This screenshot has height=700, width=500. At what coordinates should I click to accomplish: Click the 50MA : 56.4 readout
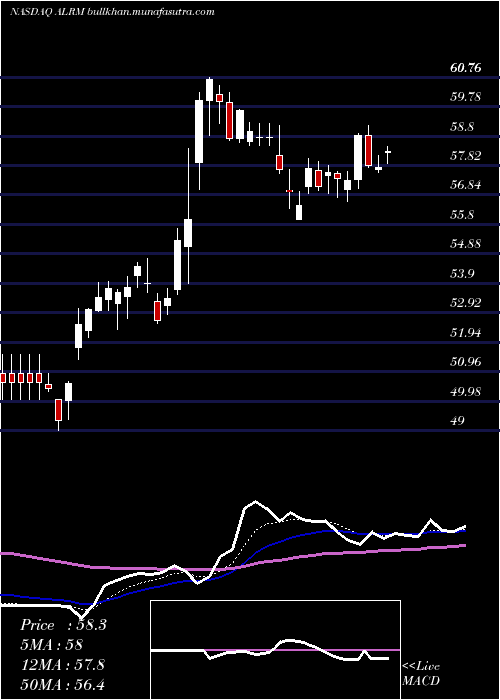pyautogui.click(x=62, y=684)
